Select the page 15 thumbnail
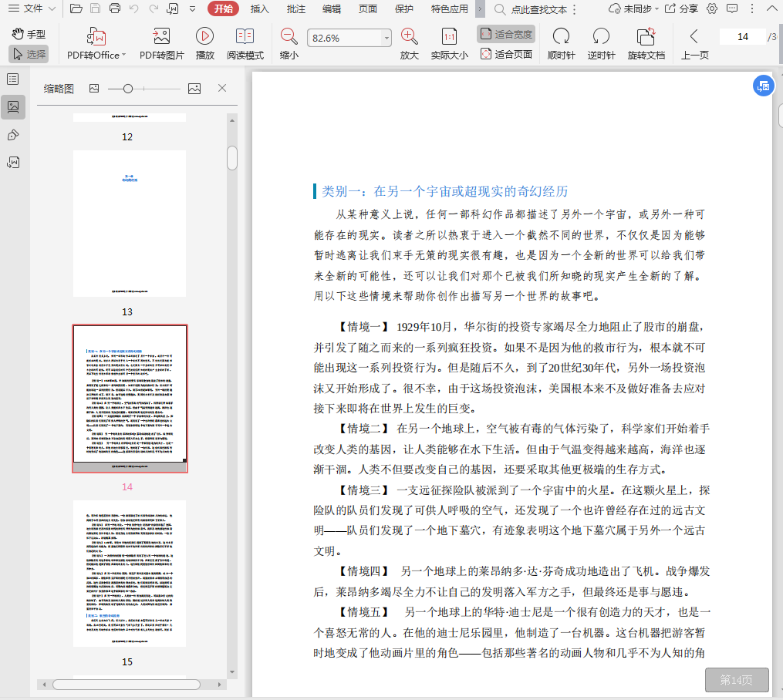783x700 pixels. (x=130, y=573)
